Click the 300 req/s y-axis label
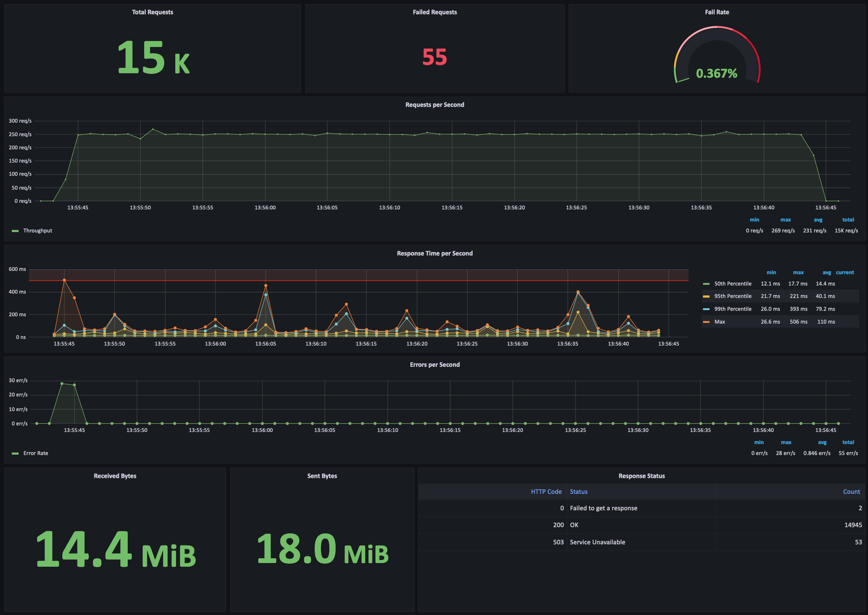Image resolution: width=868 pixels, height=615 pixels. 20,121
